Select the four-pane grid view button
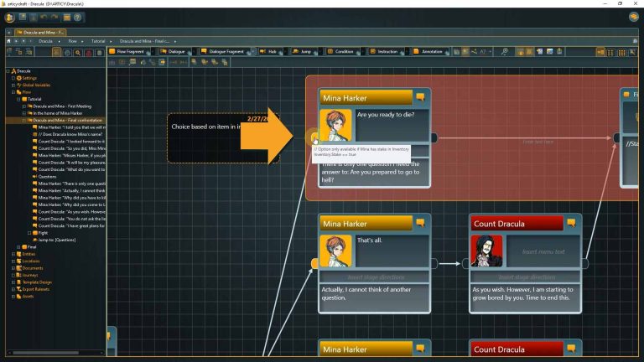This screenshot has height=362, width=644. pos(611,52)
